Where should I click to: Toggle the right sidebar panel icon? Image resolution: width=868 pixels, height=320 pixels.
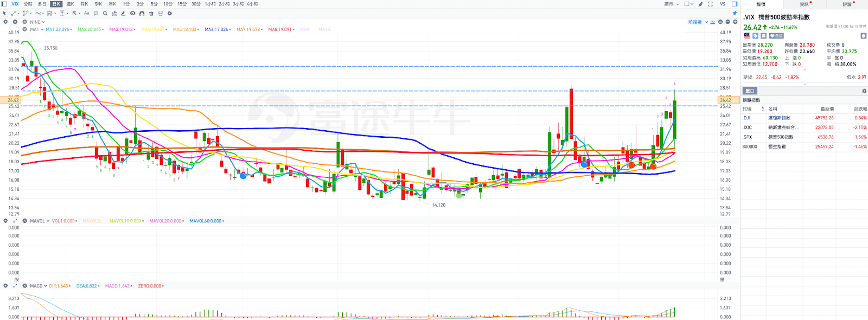point(735,4)
